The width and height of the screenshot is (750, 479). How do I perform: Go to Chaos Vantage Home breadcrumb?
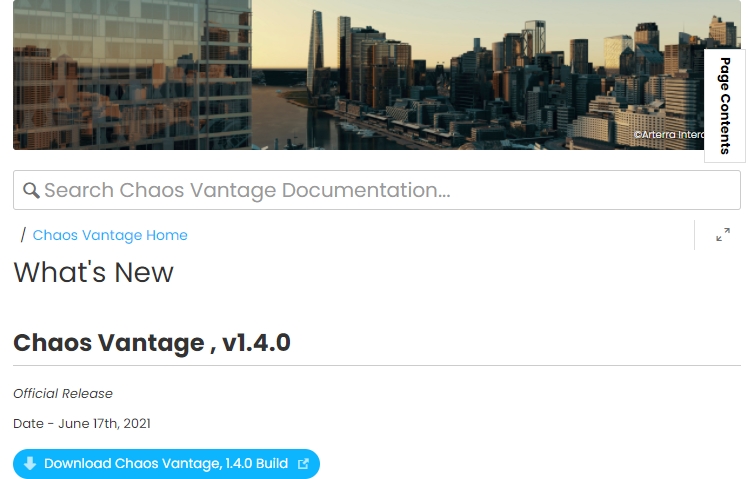coord(110,235)
